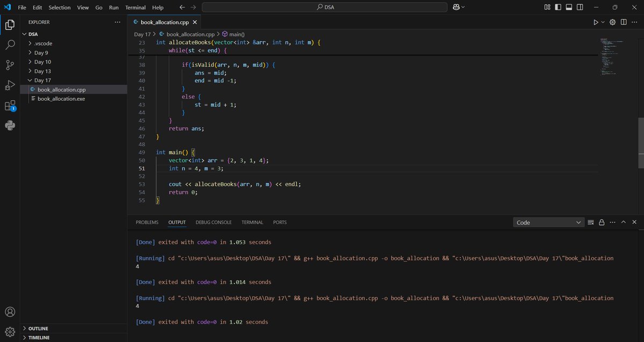
Task: Toggle the bottom Panel visibility
Action: pos(569,7)
